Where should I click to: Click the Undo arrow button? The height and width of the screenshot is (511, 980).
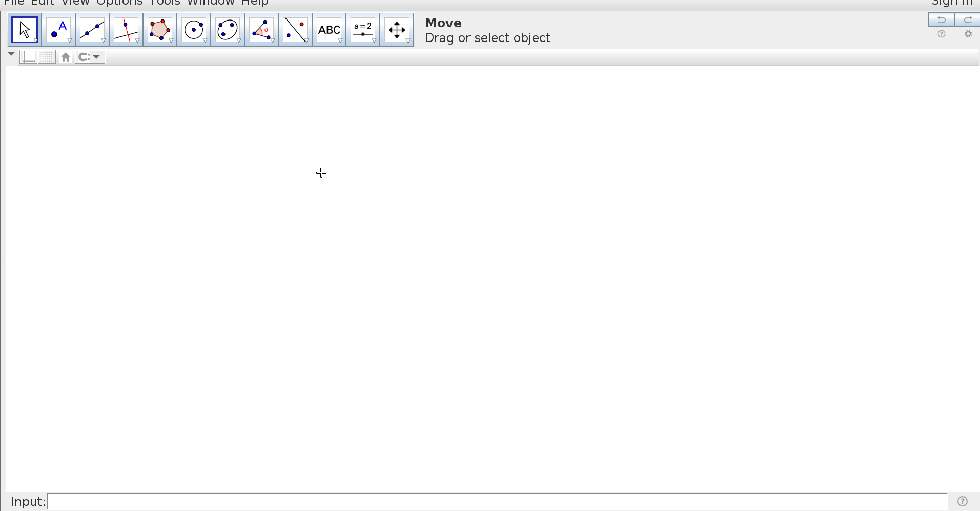(942, 20)
